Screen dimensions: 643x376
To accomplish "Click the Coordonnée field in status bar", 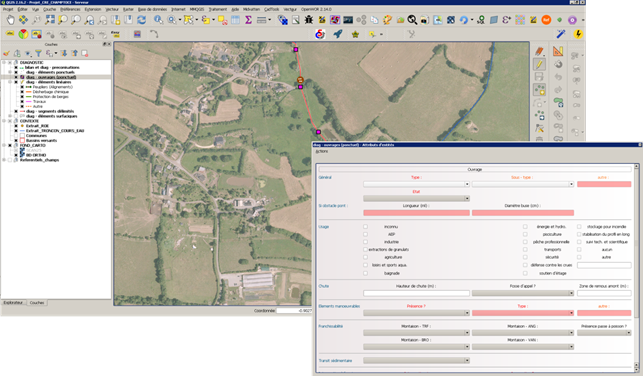I will pos(294,310).
